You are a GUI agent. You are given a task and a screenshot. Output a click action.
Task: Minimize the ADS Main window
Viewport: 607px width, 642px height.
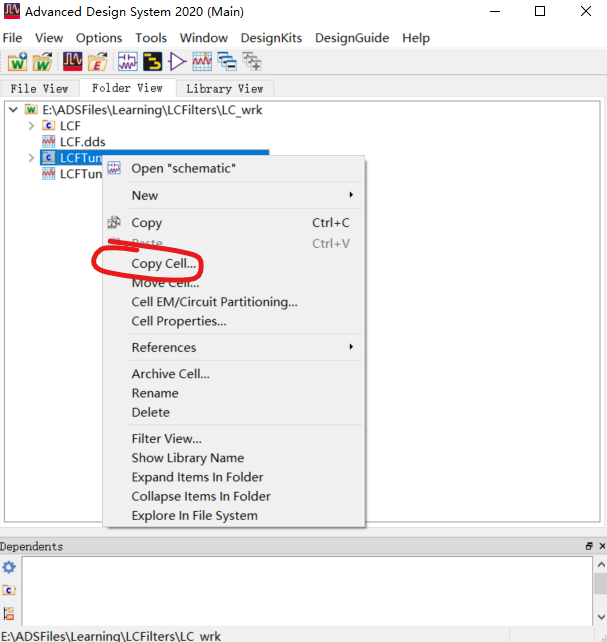[495, 11]
